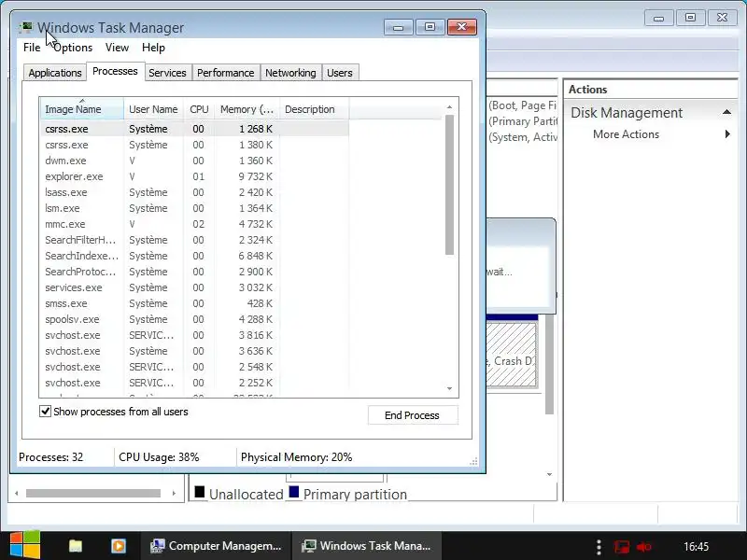Click the CPU Usage: 38% status entry
The height and width of the screenshot is (560, 747).
click(159, 457)
